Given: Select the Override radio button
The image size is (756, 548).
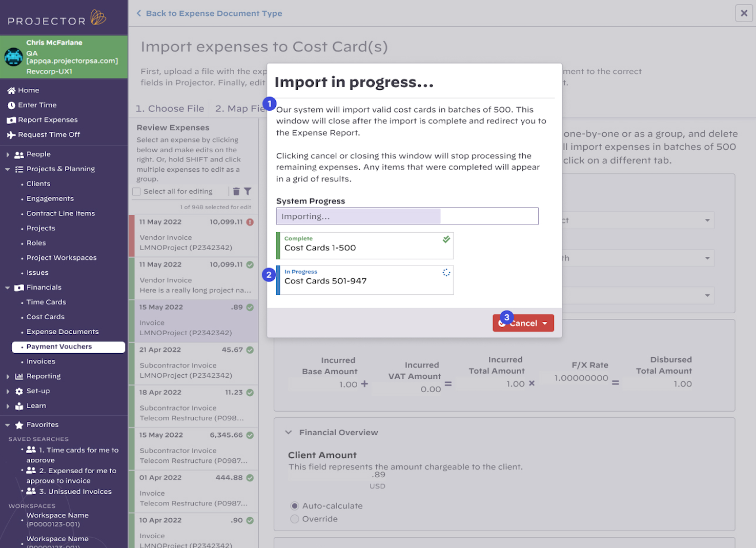Looking at the screenshot, I should point(295,519).
